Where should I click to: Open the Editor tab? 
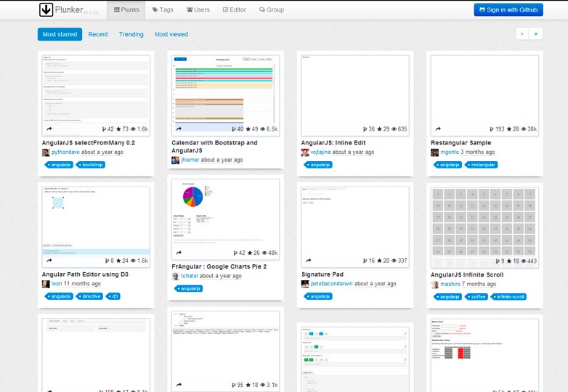[234, 9]
